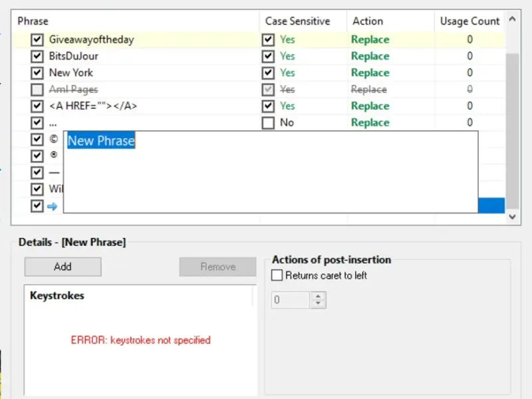532x399 pixels.
Task: Uncheck the Giveawayoftheday phrase checkbox
Action: coord(37,40)
